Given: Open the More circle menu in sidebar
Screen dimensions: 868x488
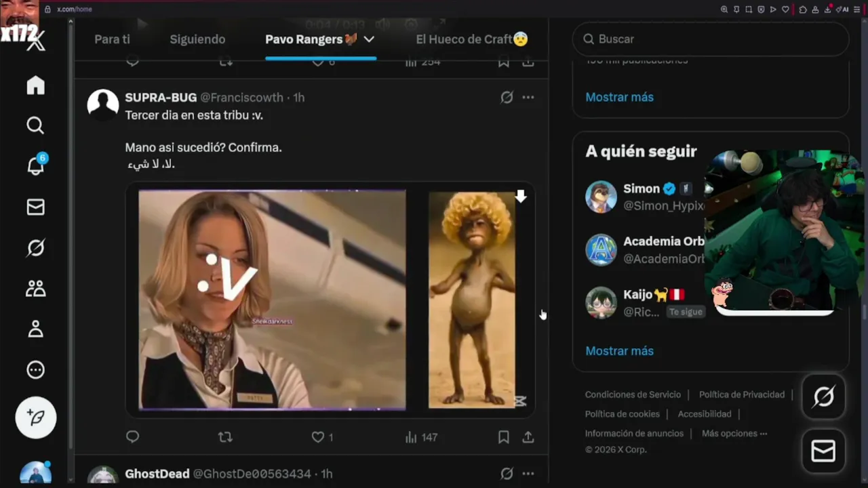Looking at the screenshot, I should click(35, 370).
